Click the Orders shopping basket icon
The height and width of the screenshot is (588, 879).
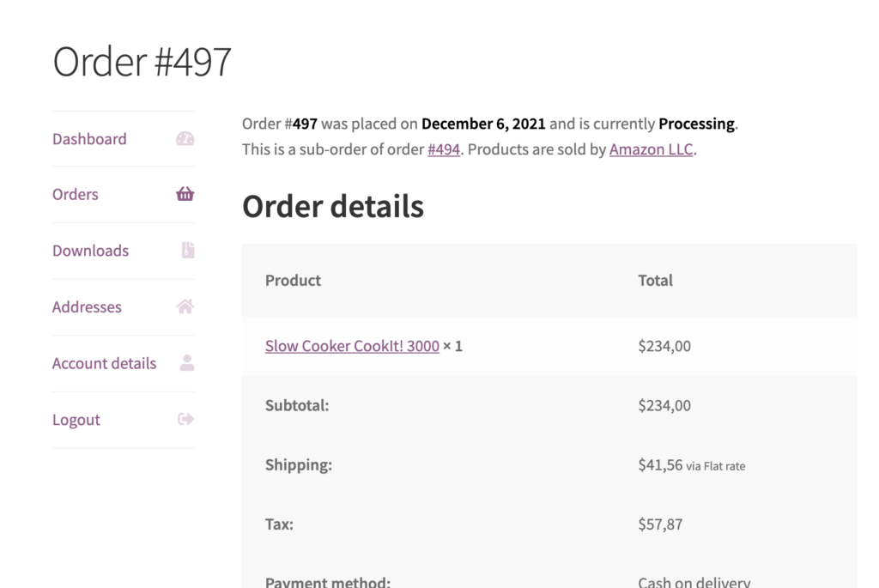pos(185,194)
